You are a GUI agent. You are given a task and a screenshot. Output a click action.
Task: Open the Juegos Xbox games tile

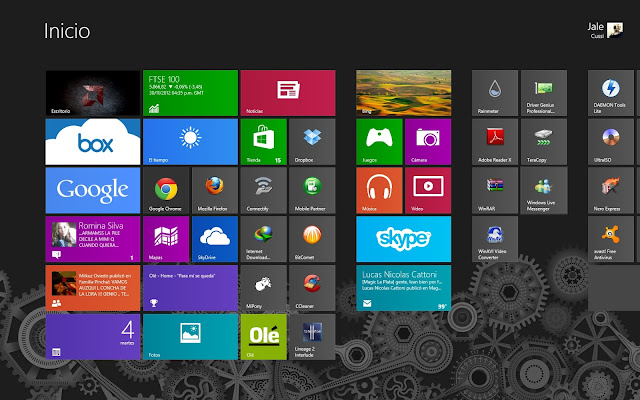pyautogui.click(x=379, y=142)
